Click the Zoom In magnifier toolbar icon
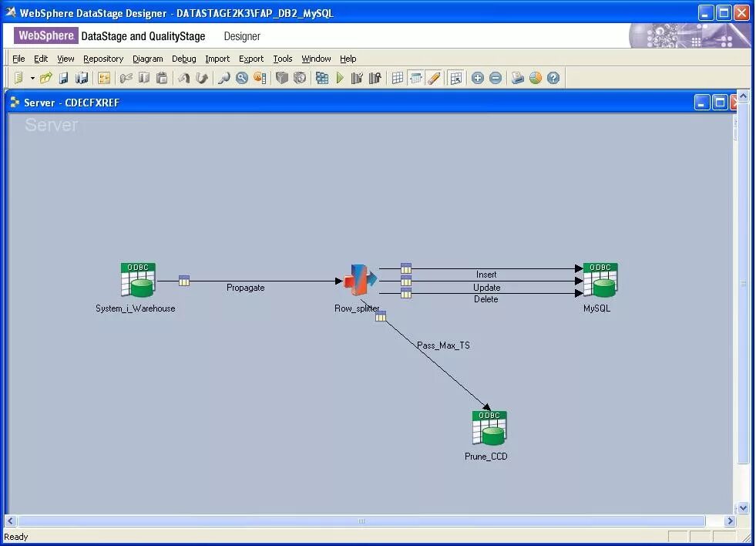756x546 pixels. [x=241, y=77]
